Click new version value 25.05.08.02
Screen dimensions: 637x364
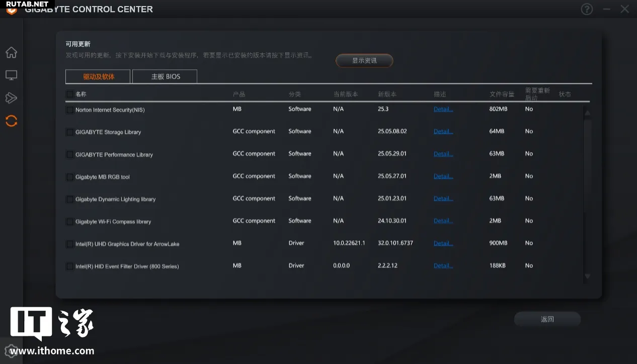(392, 131)
